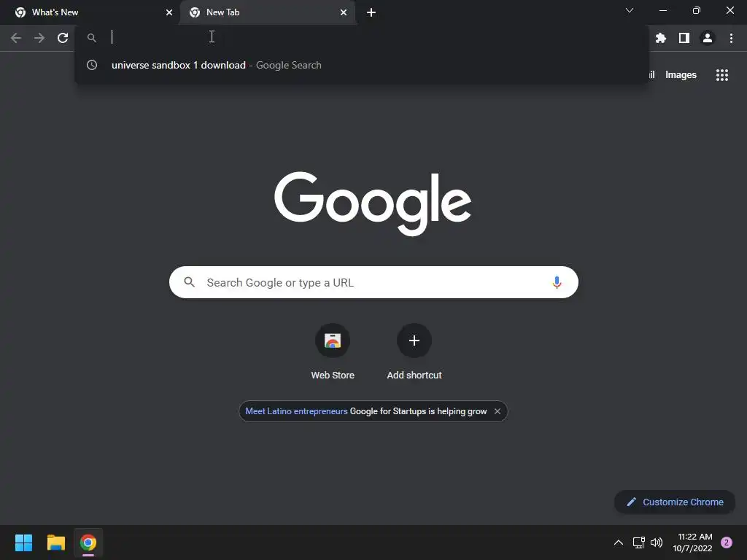This screenshot has height=560, width=747.
Task: Minimize the Chrome window
Action: [663, 10]
